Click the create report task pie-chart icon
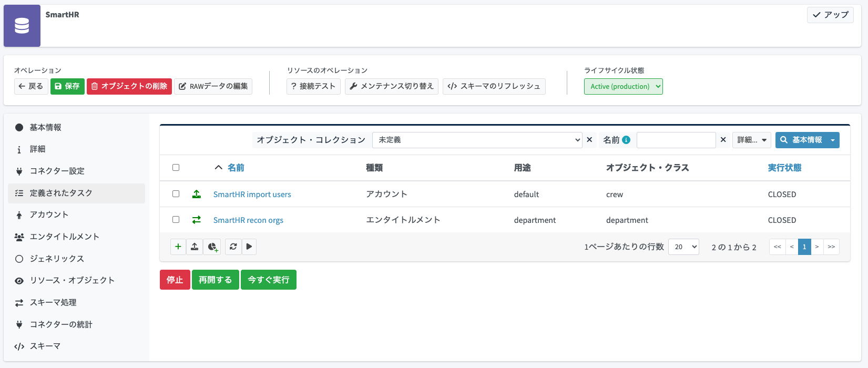The image size is (868, 368). click(212, 247)
